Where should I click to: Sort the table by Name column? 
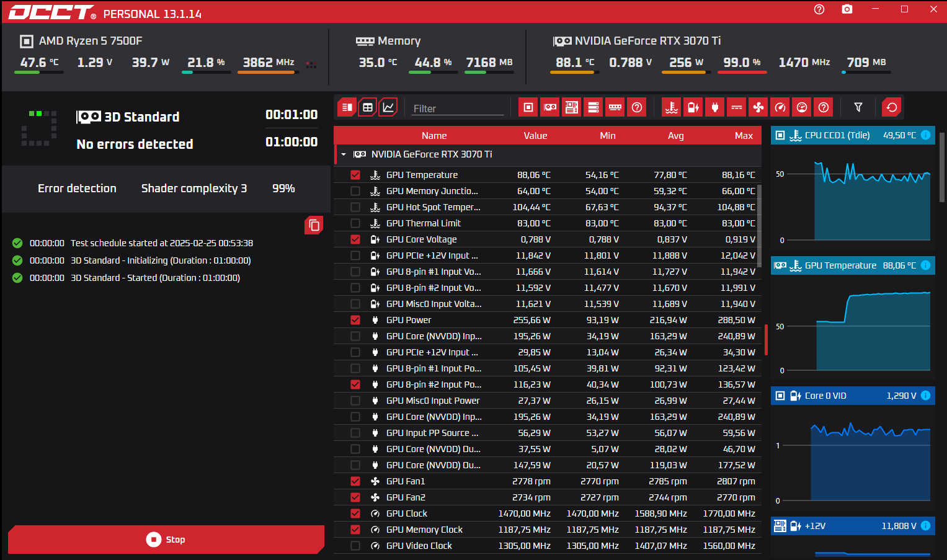point(434,136)
